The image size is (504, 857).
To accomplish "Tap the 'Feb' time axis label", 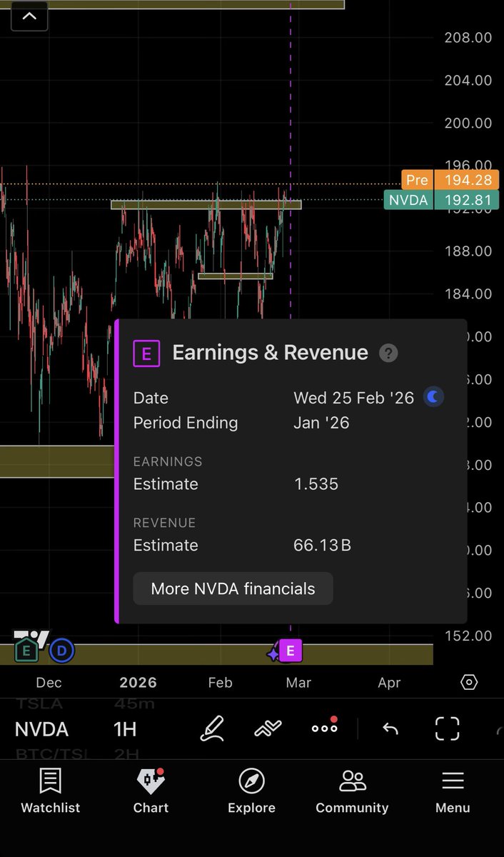I will pyautogui.click(x=220, y=683).
